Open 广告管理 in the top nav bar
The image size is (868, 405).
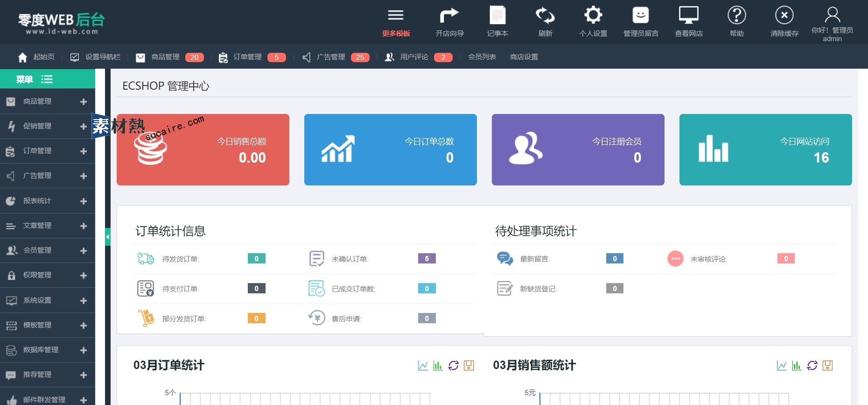pos(331,57)
